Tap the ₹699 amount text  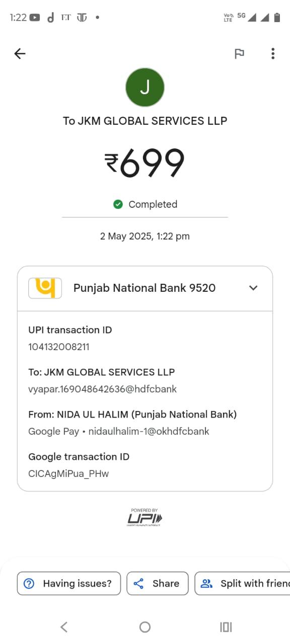point(145,163)
